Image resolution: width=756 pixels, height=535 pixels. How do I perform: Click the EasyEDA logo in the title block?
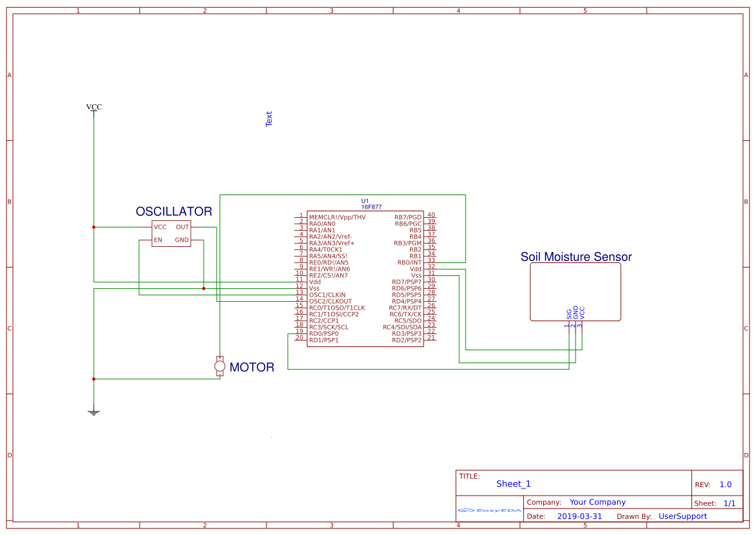click(488, 510)
